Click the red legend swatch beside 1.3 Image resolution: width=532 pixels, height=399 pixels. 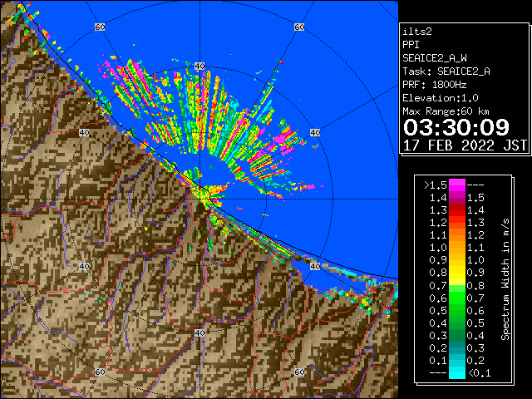coord(457,210)
